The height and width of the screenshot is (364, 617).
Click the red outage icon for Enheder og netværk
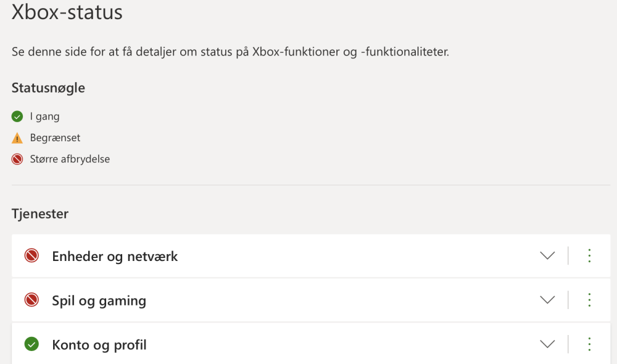coord(31,256)
